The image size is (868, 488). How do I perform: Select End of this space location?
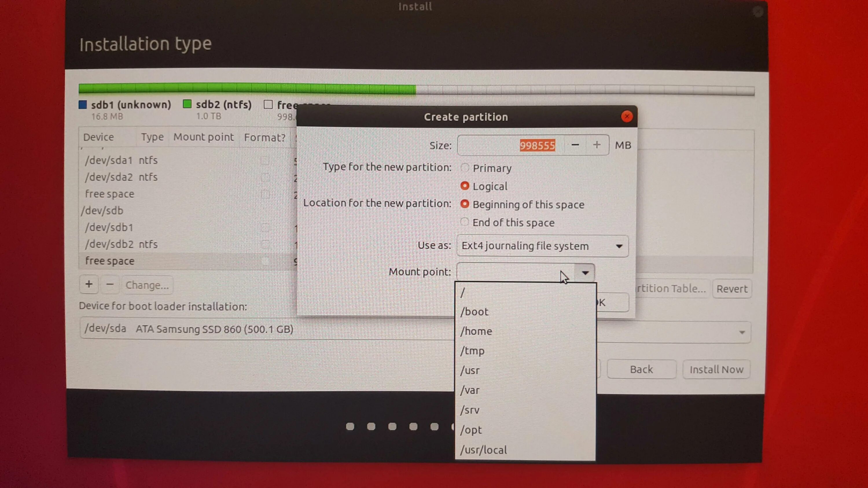tap(464, 222)
